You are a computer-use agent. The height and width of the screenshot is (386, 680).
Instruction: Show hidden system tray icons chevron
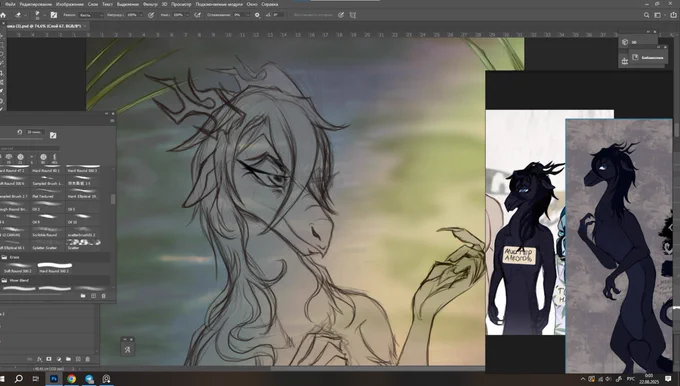(x=582, y=379)
